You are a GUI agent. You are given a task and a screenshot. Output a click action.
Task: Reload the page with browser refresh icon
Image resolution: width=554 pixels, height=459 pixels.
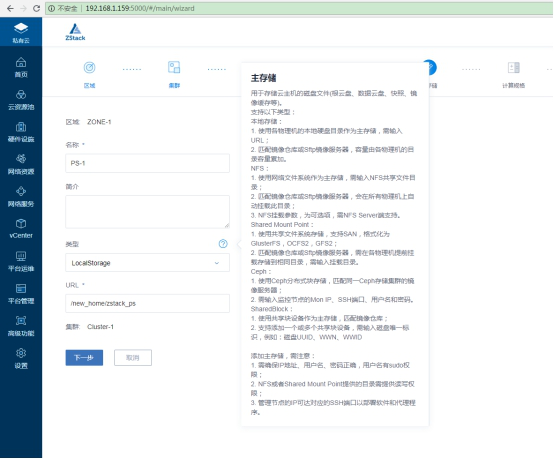[x=36, y=8]
